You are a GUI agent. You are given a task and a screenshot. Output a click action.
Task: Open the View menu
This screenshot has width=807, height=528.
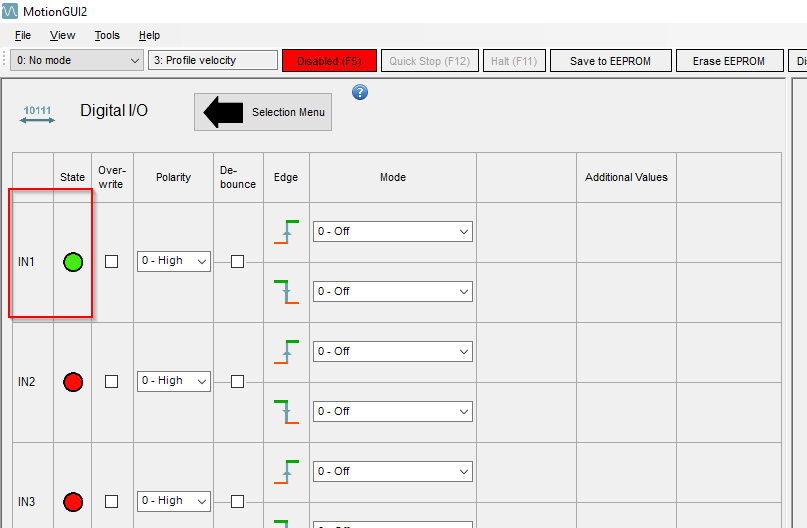(62, 35)
